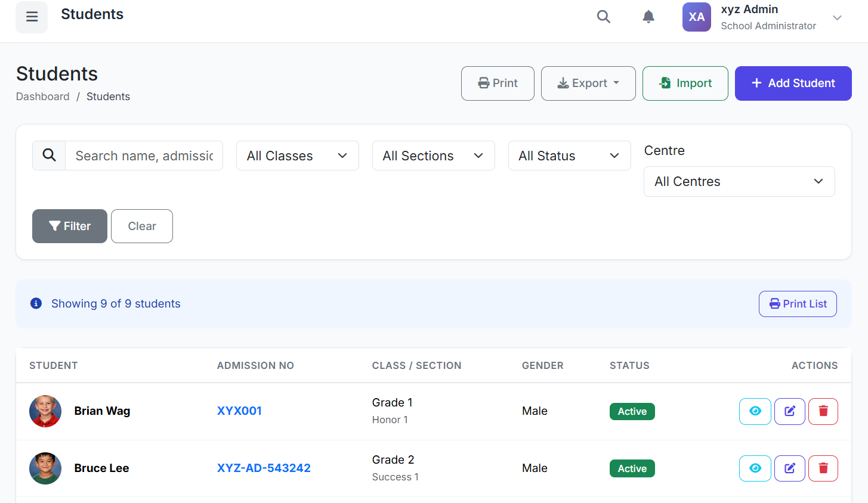Click the search magnifier in top bar
Image resolution: width=868 pixels, height=503 pixels.
pyautogui.click(x=604, y=17)
